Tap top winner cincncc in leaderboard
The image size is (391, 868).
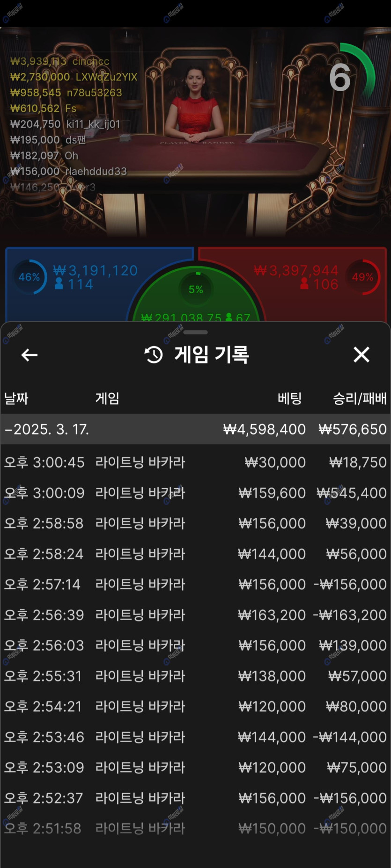coord(60,61)
